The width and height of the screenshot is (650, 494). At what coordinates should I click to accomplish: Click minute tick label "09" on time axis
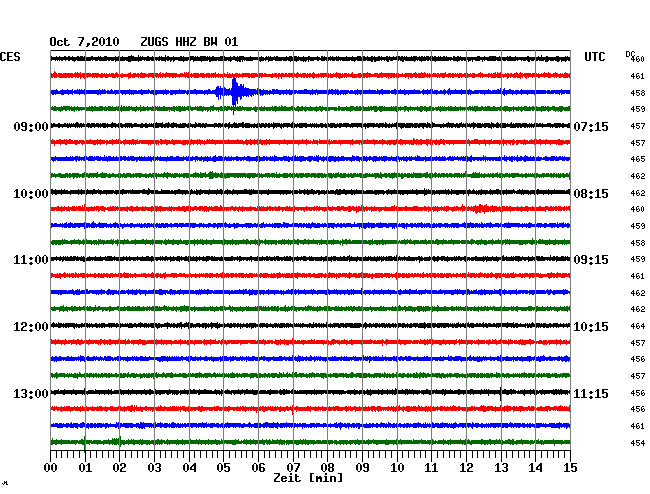362,468
